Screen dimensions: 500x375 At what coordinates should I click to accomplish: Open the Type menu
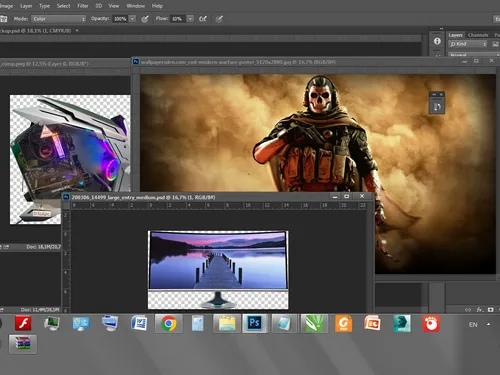[44, 6]
